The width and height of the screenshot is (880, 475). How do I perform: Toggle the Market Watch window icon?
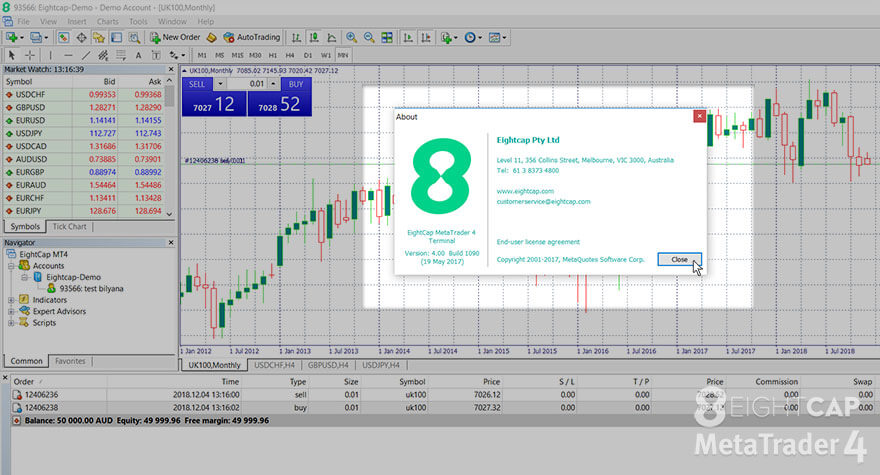coord(63,38)
